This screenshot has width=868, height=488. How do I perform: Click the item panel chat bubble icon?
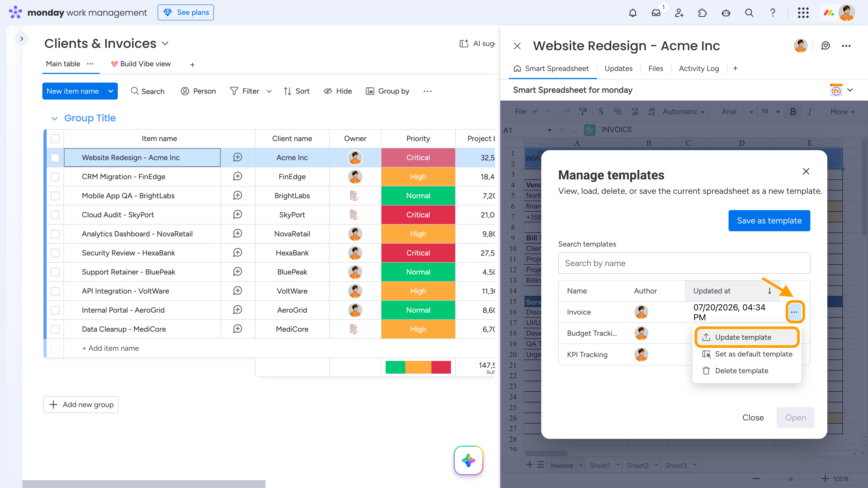pyautogui.click(x=826, y=46)
